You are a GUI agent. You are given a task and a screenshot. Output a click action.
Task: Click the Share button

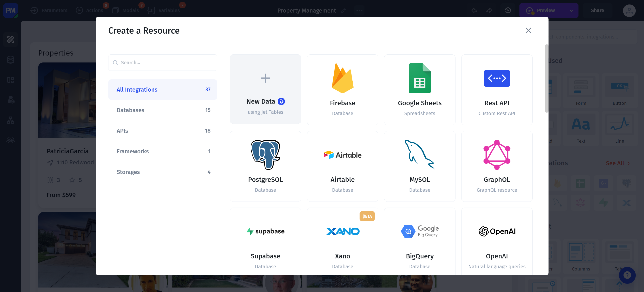[x=597, y=10]
